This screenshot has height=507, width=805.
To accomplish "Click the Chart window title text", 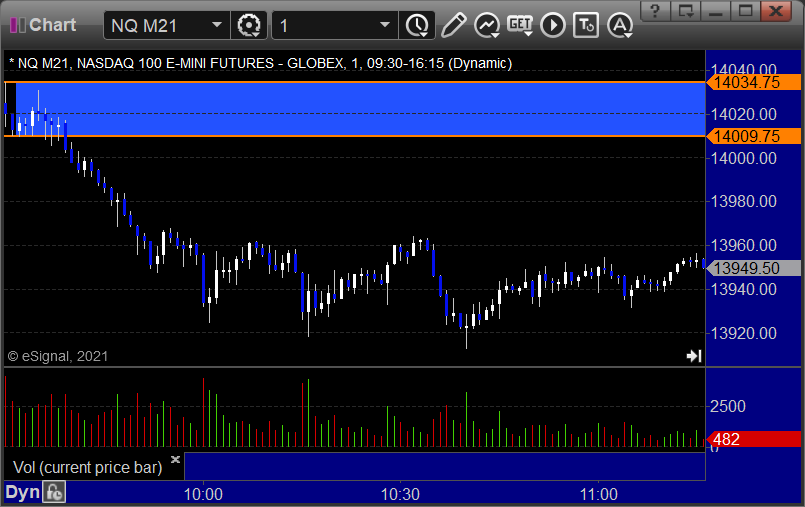I will (52, 25).
